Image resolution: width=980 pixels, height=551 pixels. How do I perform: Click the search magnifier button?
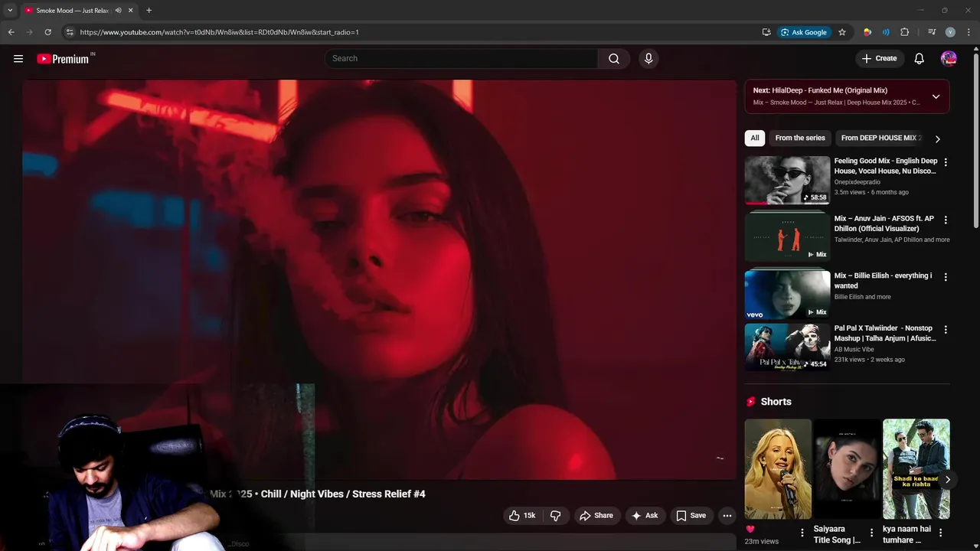tap(614, 59)
